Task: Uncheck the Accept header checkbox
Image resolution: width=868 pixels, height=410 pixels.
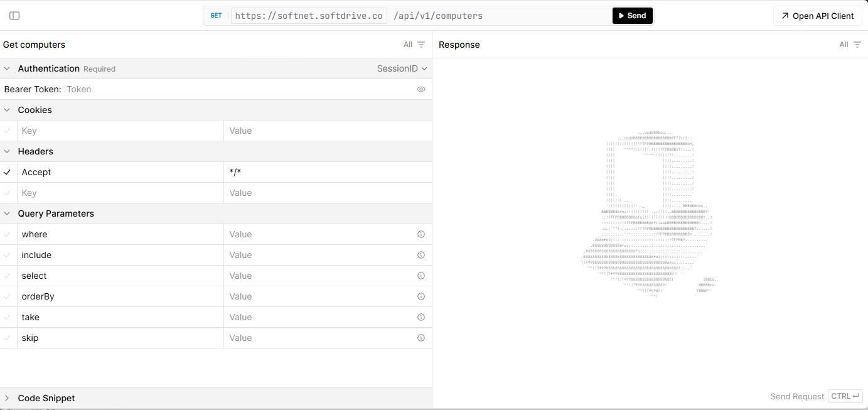Action: pyautogui.click(x=8, y=172)
